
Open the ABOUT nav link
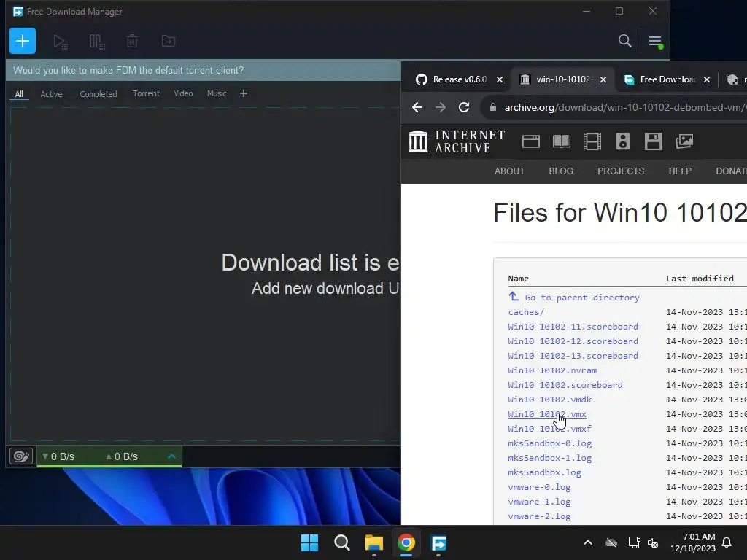pos(509,171)
